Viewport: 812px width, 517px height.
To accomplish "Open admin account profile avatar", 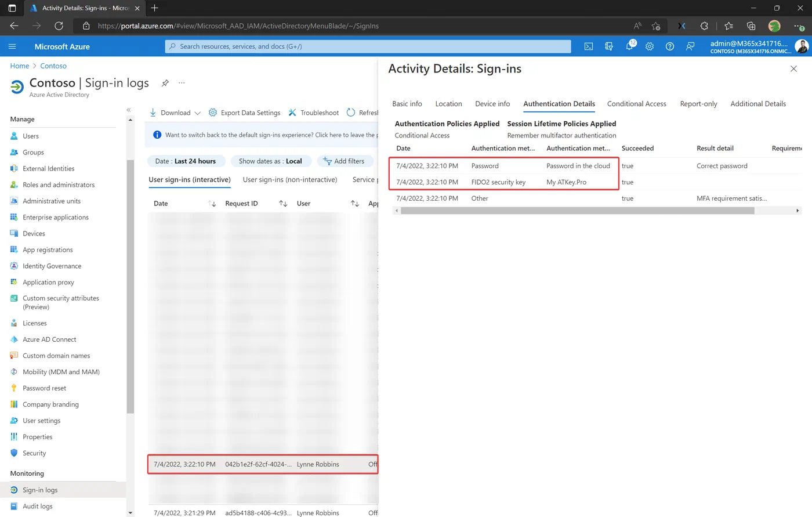I will click(802, 46).
